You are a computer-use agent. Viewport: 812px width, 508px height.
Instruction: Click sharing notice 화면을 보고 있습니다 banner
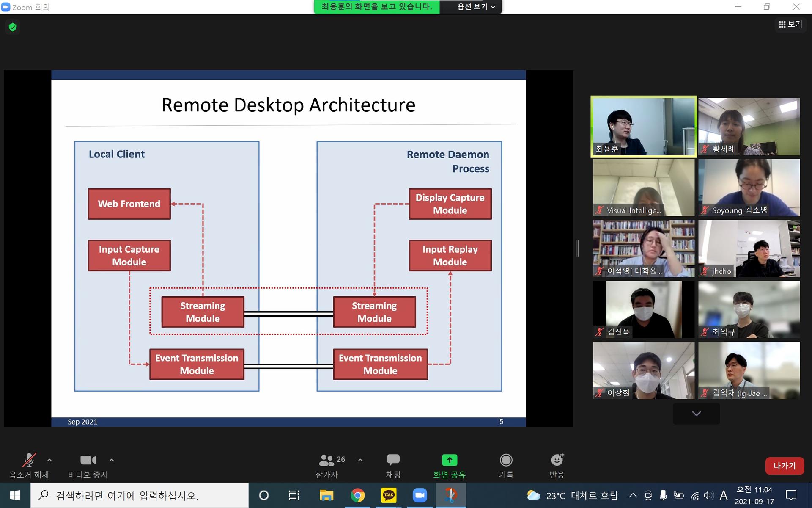click(376, 7)
